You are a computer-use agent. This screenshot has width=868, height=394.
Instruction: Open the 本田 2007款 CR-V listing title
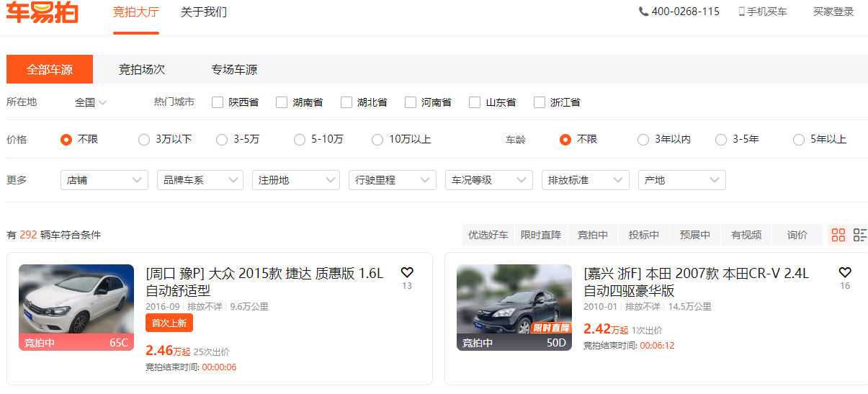pos(697,282)
